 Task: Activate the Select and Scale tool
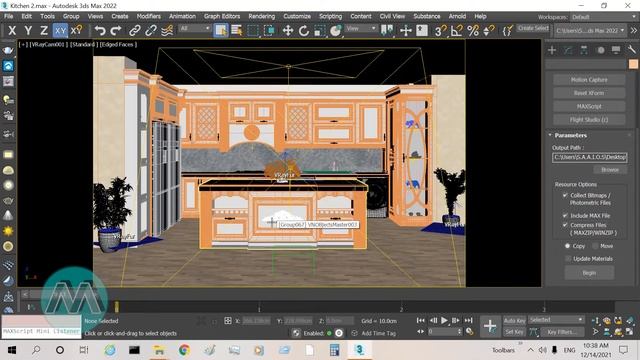[x=320, y=31]
